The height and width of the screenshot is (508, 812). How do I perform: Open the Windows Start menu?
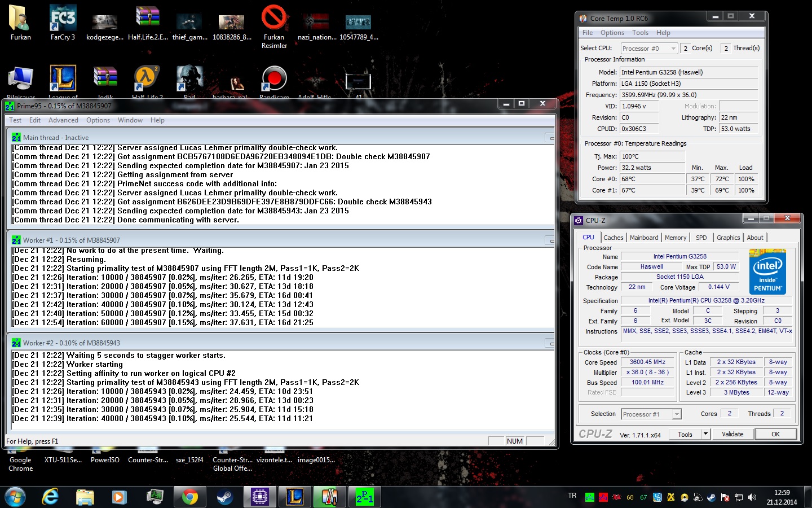pos(15,497)
